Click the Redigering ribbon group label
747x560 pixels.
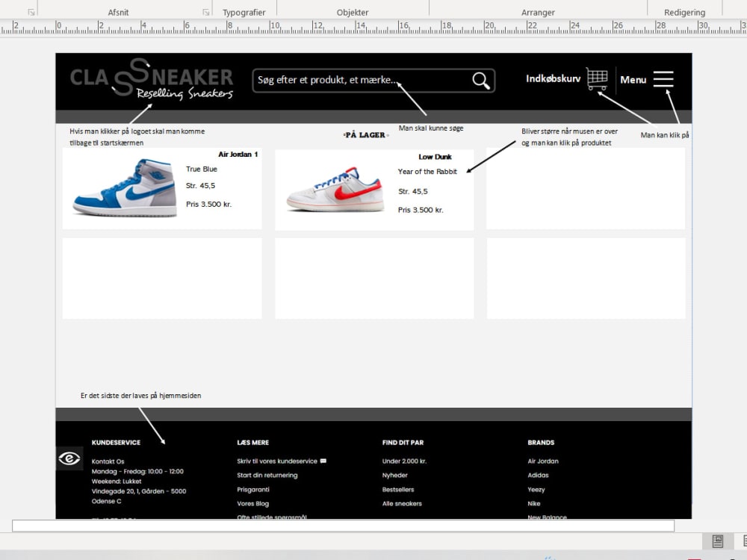684,13
